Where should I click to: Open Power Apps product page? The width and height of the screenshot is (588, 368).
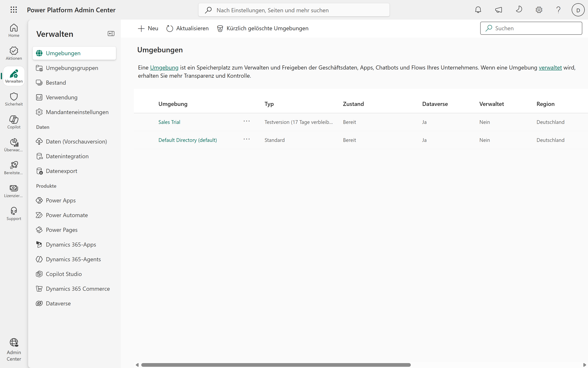coord(74,200)
